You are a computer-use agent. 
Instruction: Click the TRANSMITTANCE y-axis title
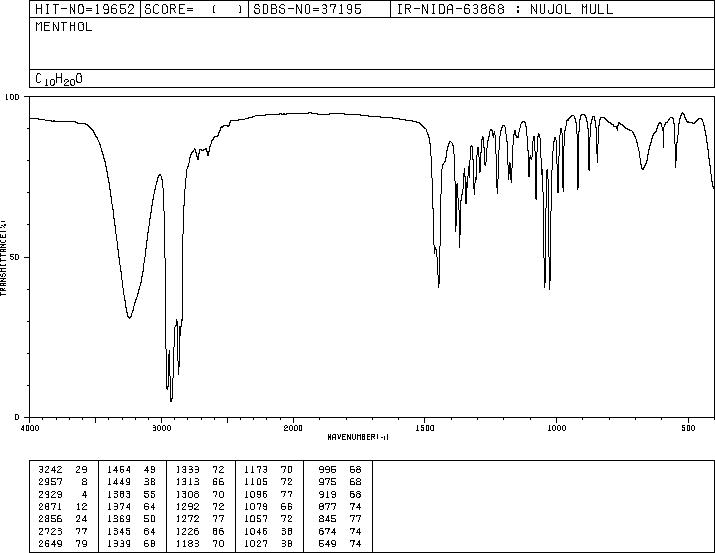click(x=3, y=258)
